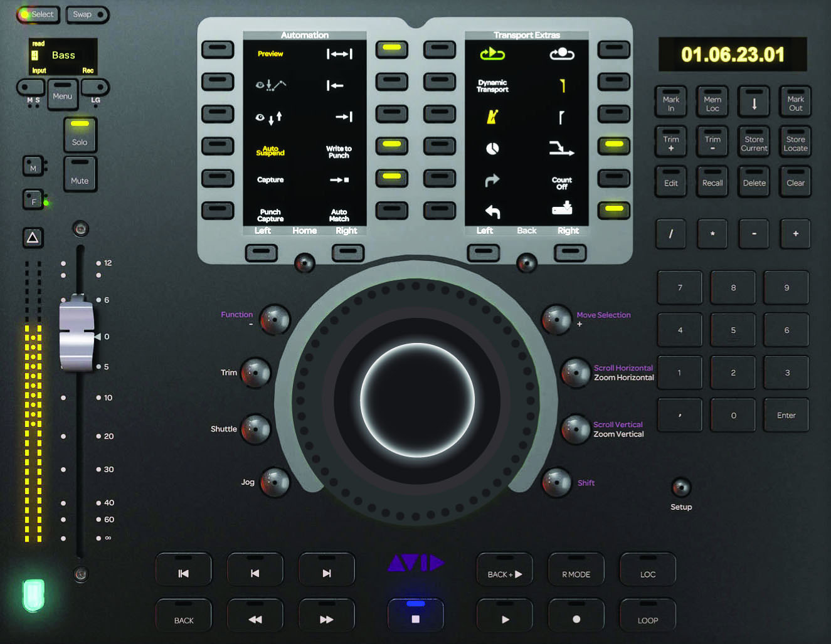Click the Auto Suspend label in Automation display
The image size is (831, 644).
[x=270, y=150]
